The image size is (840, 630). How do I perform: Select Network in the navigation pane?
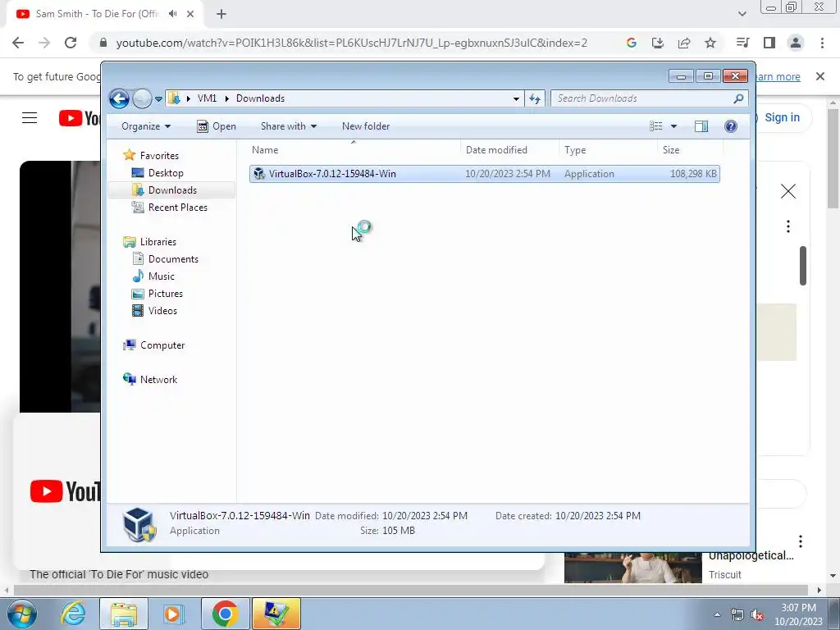(x=158, y=380)
